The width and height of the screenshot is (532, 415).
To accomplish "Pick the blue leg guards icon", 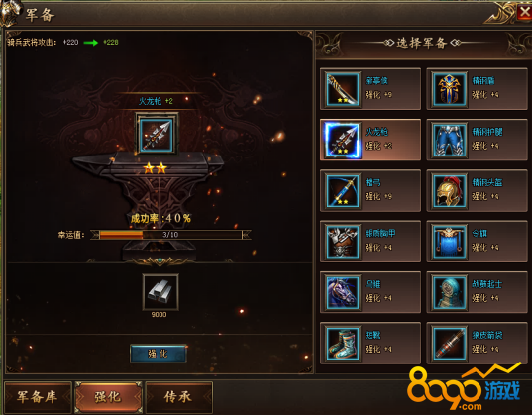I will tap(449, 140).
